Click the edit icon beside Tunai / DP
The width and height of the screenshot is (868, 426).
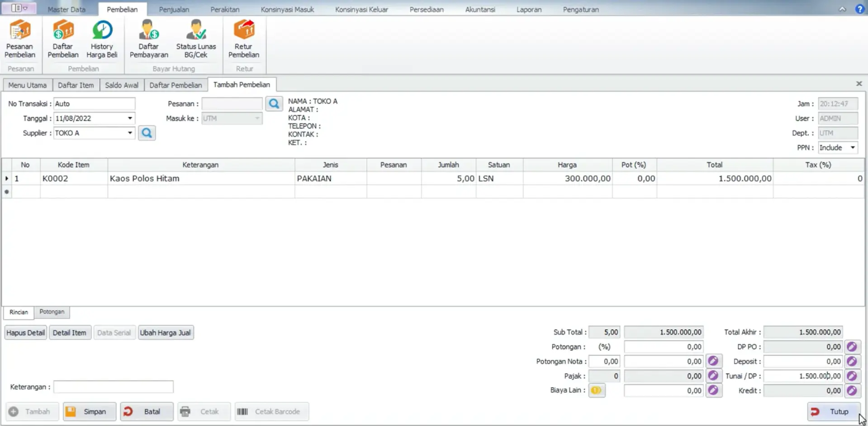852,376
